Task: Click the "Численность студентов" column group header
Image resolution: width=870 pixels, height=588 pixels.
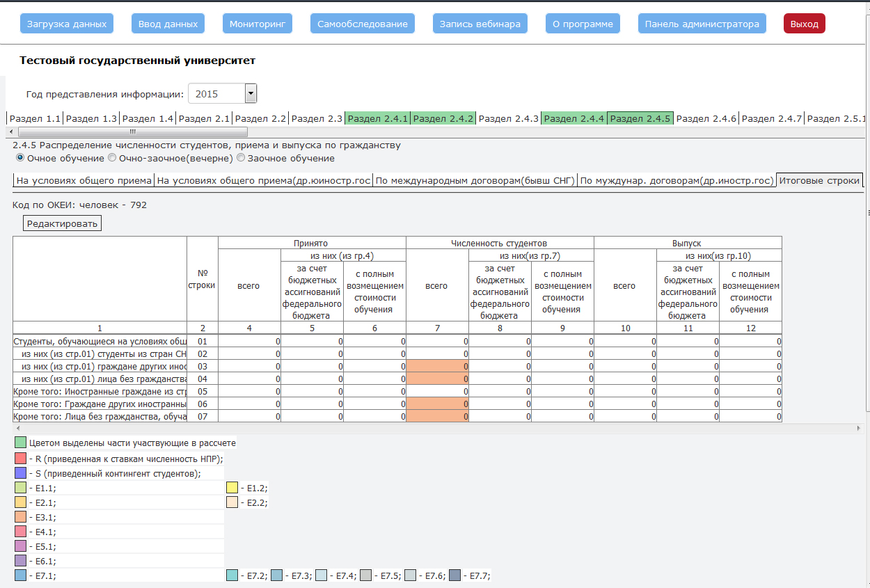Action: (500, 244)
